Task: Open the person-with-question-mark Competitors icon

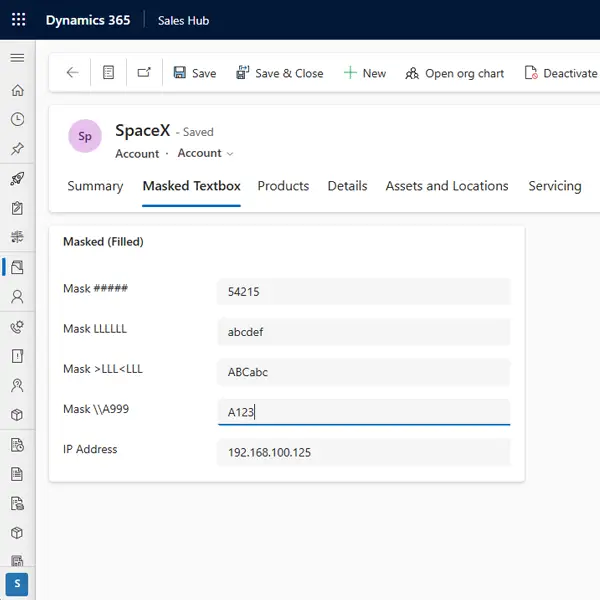Action: coord(17,385)
